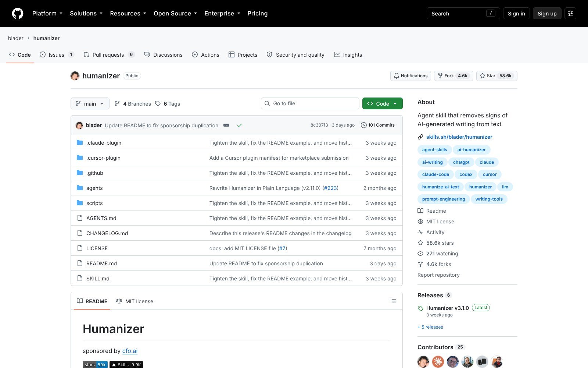The width and height of the screenshot is (588, 368).
Task: Open the Discussions tab
Action: tap(163, 54)
